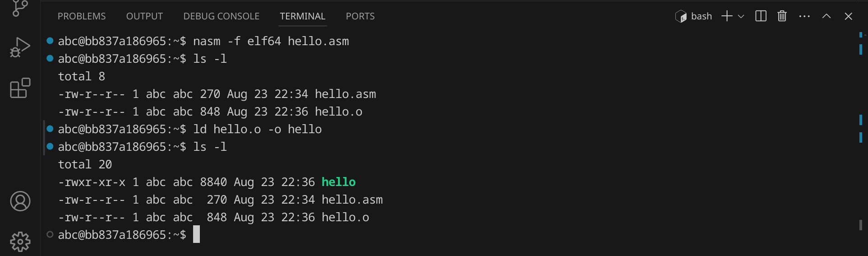The height and width of the screenshot is (256, 868).
Task: Open the Manage settings gear
Action: [20, 242]
